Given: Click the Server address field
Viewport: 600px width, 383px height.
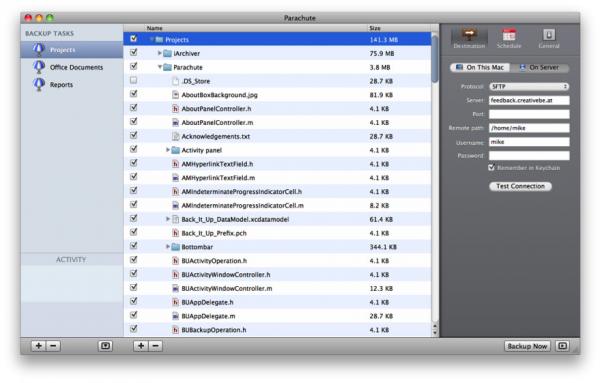Looking at the screenshot, I should pyautogui.click(x=529, y=100).
